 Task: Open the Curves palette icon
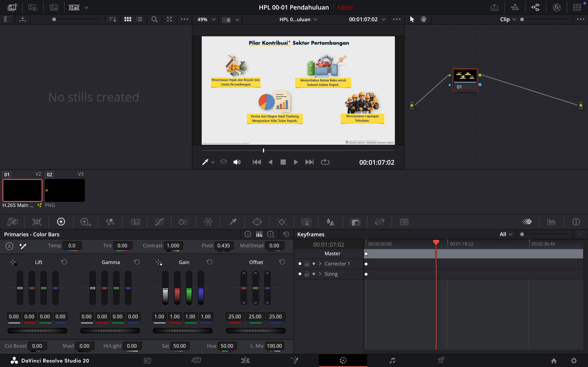coord(159,222)
